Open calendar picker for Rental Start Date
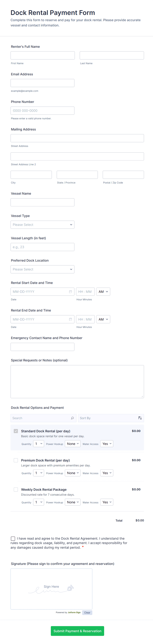The height and width of the screenshot is (644, 153). [70, 292]
